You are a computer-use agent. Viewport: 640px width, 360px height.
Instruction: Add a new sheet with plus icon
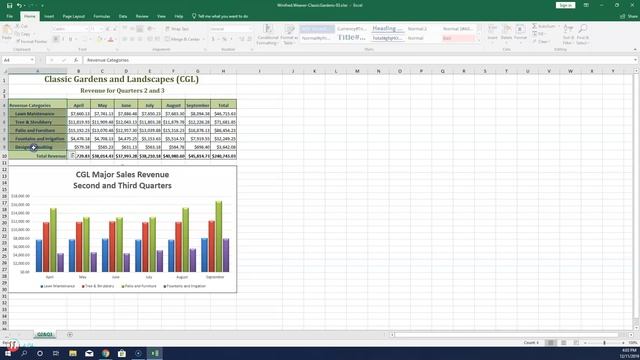click(x=70, y=335)
